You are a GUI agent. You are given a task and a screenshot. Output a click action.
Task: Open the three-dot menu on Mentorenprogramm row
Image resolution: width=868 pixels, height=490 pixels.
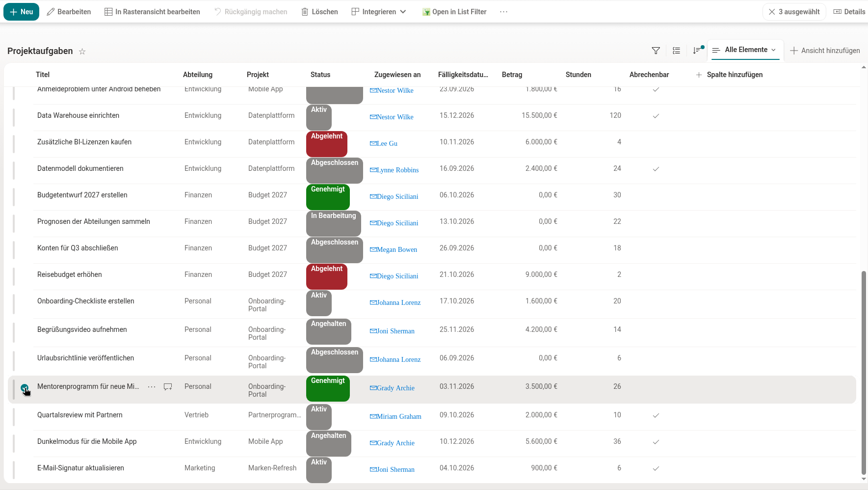tap(152, 387)
